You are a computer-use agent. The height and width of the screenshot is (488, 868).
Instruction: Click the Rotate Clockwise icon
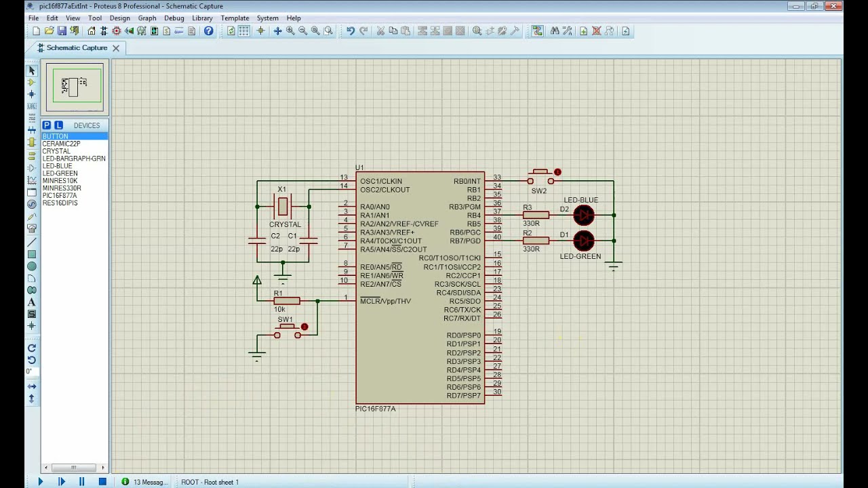tap(31, 348)
